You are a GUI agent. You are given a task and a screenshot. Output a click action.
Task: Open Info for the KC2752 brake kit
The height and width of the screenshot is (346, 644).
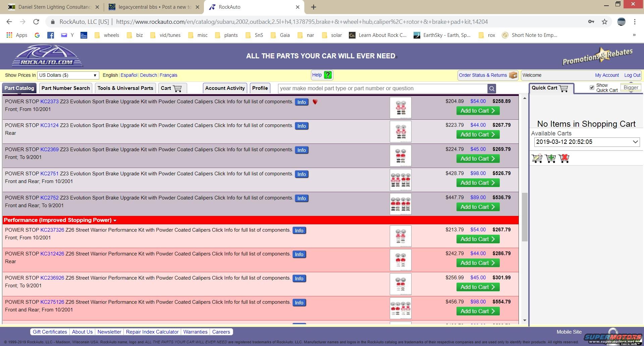(301, 198)
